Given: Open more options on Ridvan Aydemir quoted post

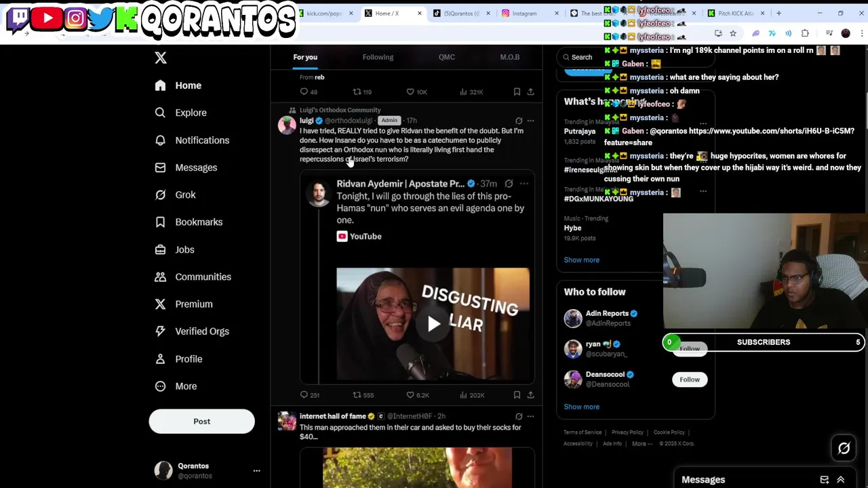Looking at the screenshot, I should pyautogui.click(x=524, y=184).
